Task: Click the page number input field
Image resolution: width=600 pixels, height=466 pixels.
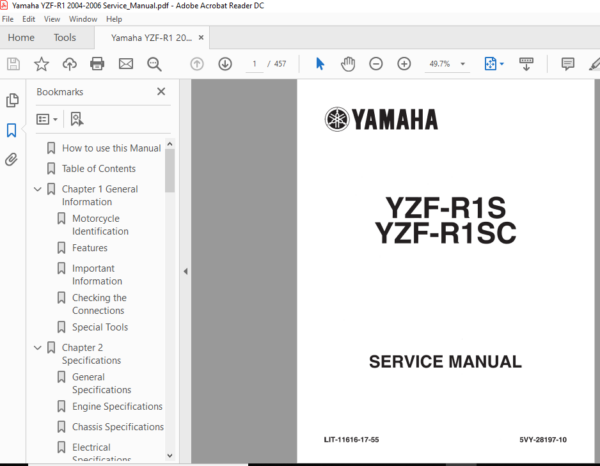Action: pyautogui.click(x=254, y=64)
